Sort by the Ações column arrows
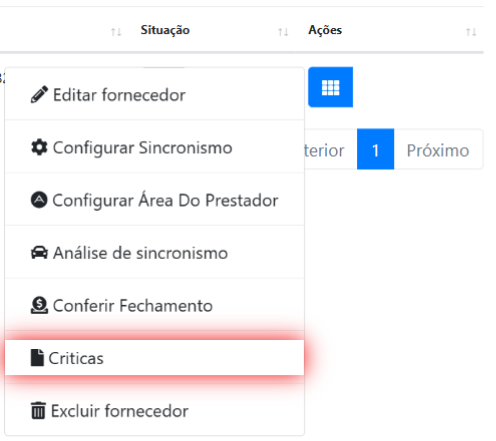496x441 pixels. tap(471, 32)
